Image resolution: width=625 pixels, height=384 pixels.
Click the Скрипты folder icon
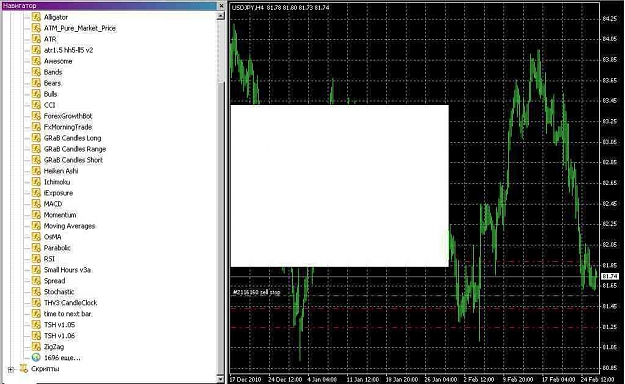tap(24, 368)
